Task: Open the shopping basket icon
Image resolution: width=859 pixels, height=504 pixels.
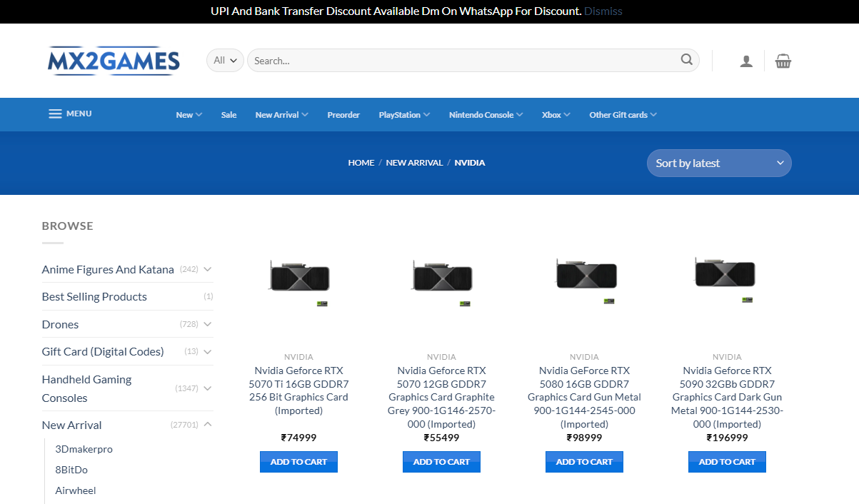Action: 783,61
